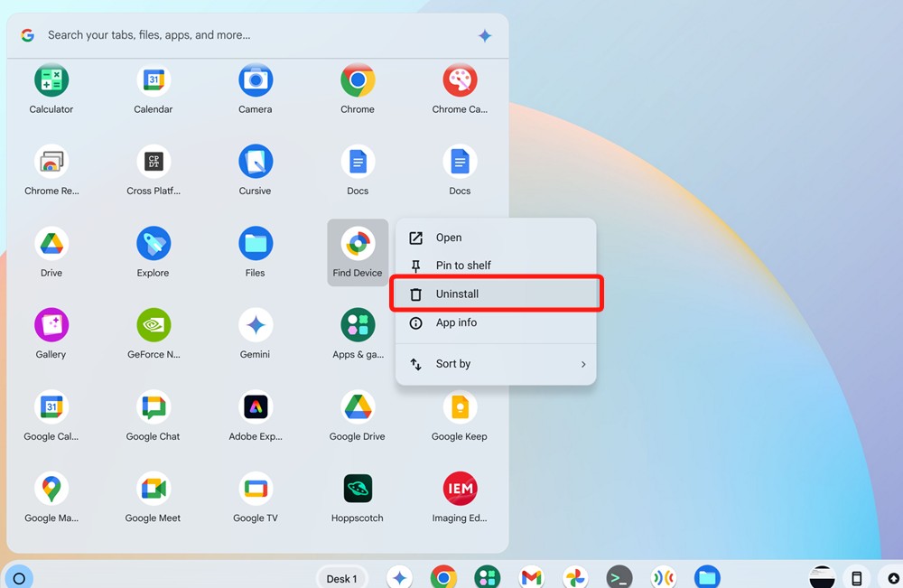
Task: Click the Desk 1 button on the shelf
Action: click(x=342, y=578)
